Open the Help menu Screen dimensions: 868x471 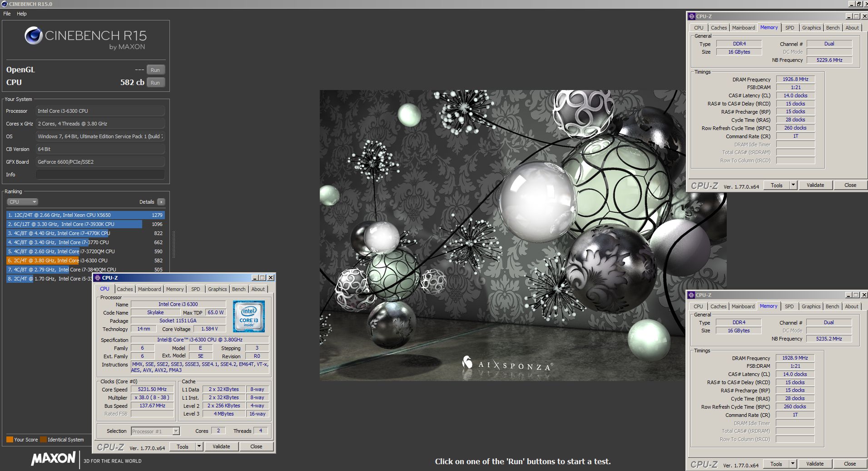tap(22, 14)
